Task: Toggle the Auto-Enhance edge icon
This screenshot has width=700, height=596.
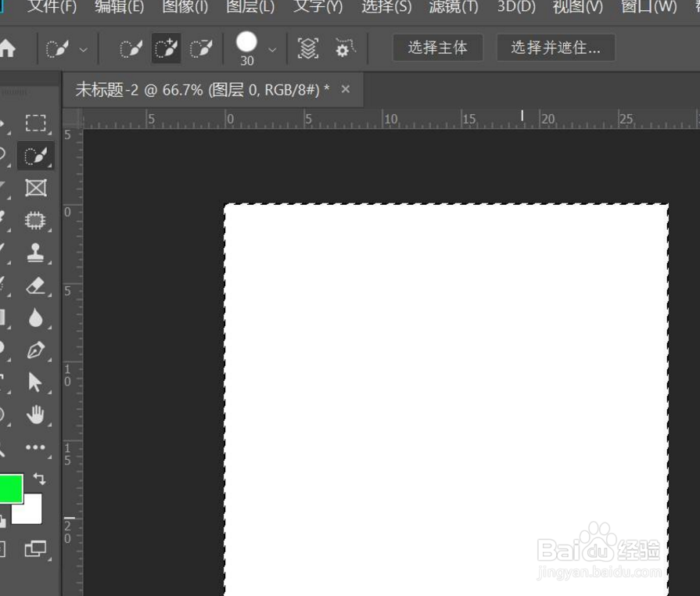Action: tap(345, 48)
